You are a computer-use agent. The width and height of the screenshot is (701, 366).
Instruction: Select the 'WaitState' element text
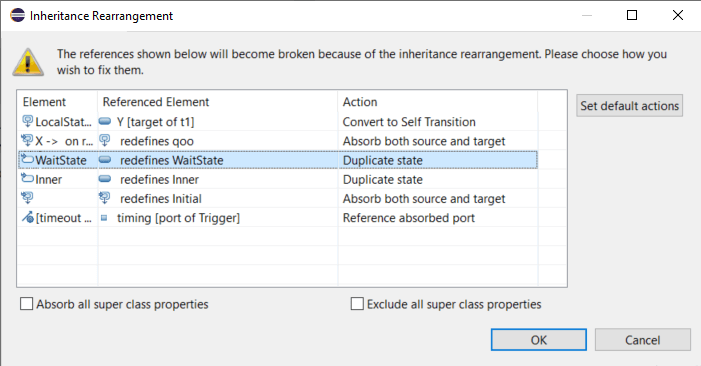pyautogui.click(x=61, y=160)
